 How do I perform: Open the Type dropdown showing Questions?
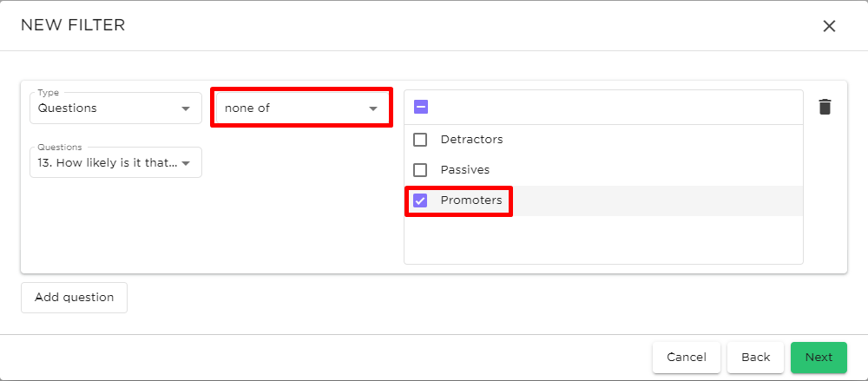pos(115,108)
